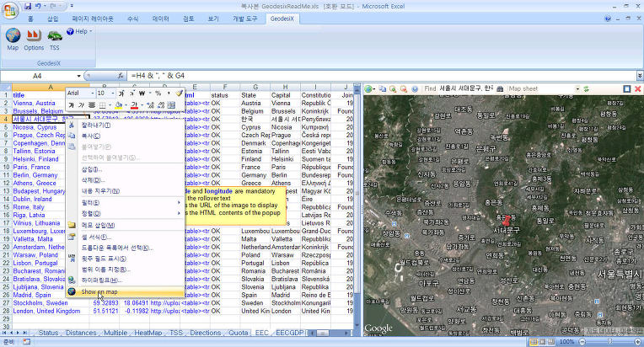The height and width of the screenshot is (347, 644).
Task: Choose Copy (복사) from context menu
Action: click(x=124, y=136)
